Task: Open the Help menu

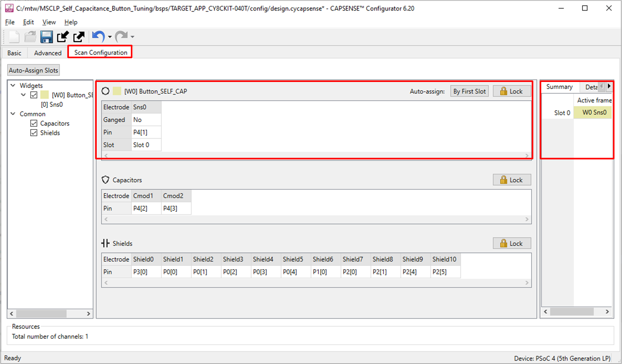Action: [71, 22]
